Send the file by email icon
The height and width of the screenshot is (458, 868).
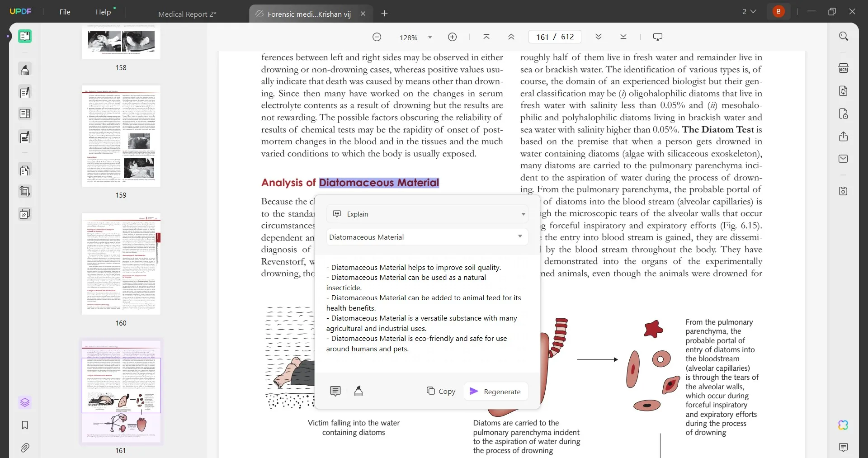coord(844,159)
